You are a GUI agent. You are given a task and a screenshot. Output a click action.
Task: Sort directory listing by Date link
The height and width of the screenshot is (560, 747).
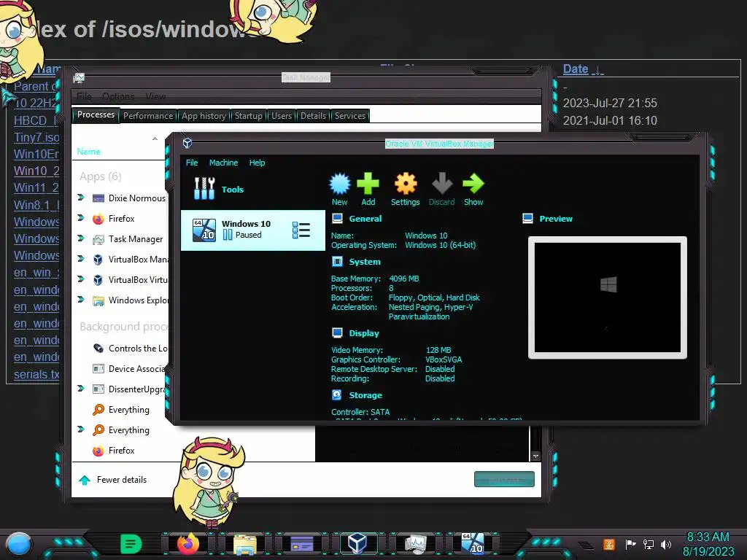(576, 69)
